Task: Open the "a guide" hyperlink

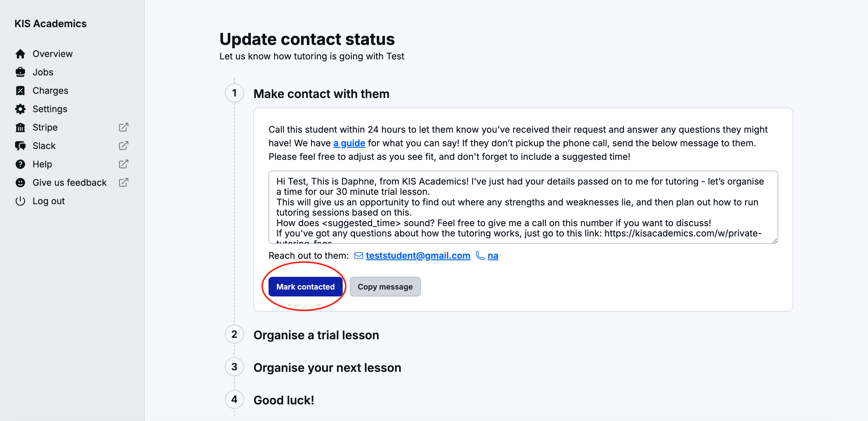Action: point(349,143)
